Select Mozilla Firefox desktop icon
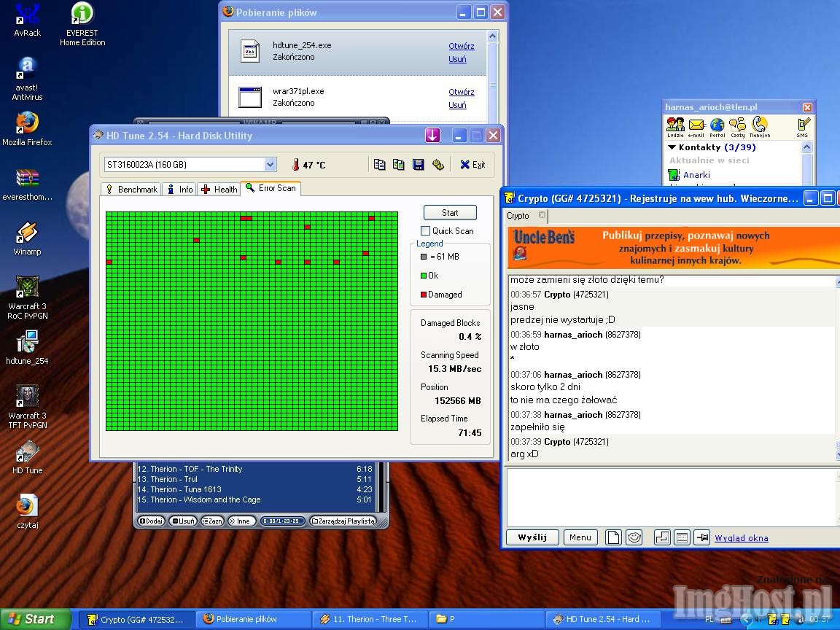 (27, 129)
